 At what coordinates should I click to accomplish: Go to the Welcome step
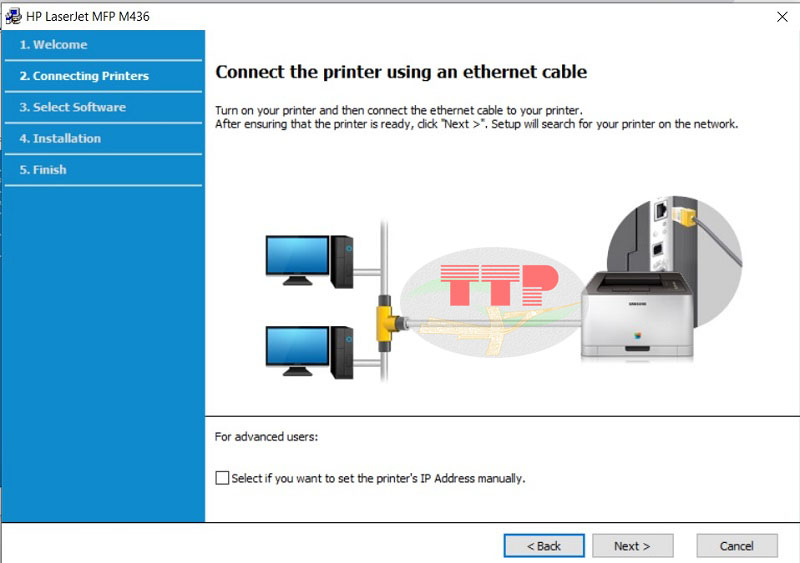(x=104, y=45)
